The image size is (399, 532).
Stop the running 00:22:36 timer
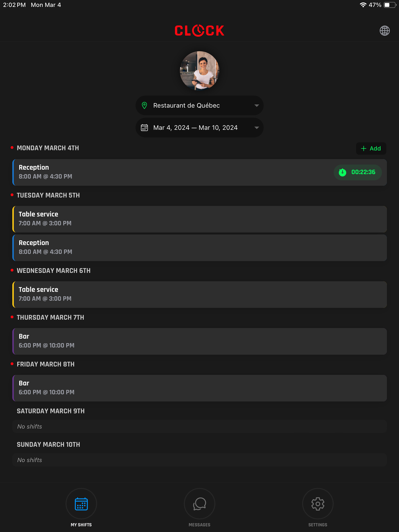(x=358, y=172)
